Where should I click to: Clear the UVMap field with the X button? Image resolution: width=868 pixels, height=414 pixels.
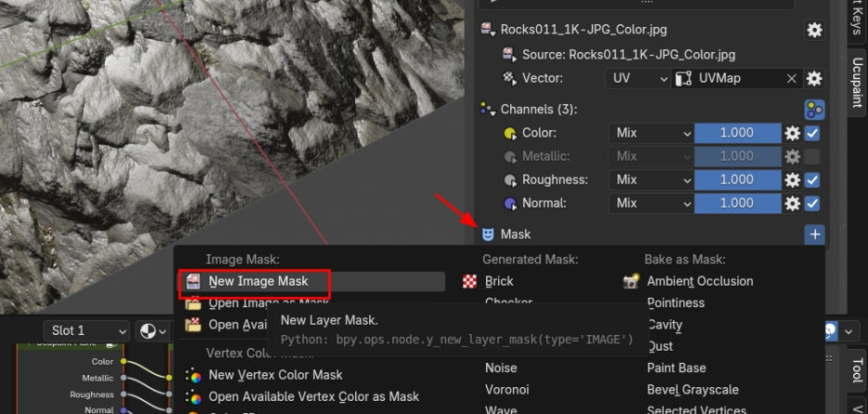[792, 79]
